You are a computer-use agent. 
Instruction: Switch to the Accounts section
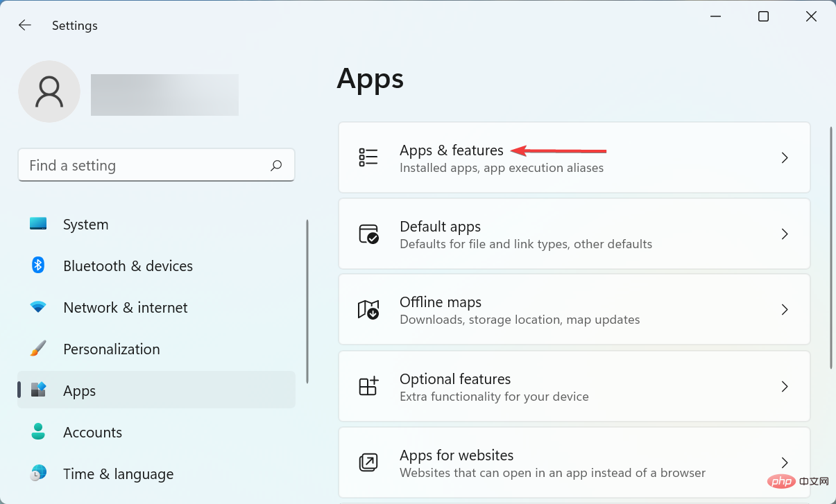(x=92, y=432)
